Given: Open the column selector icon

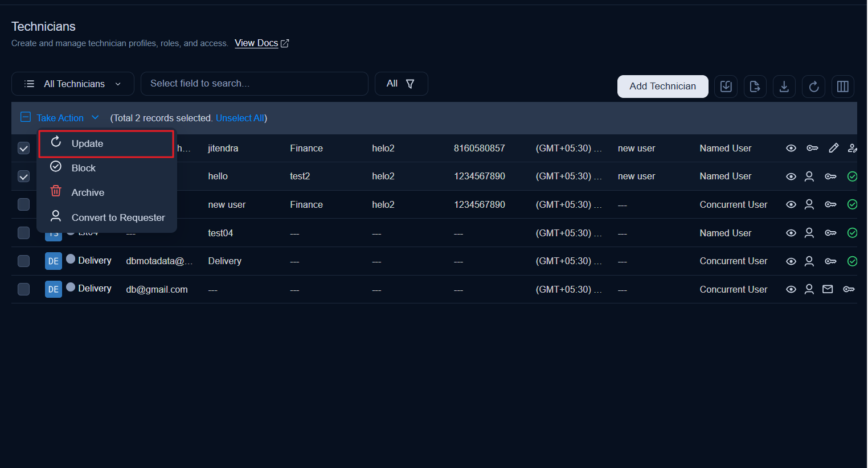Looking at the screenshot, I should click(x=843, y=87).
